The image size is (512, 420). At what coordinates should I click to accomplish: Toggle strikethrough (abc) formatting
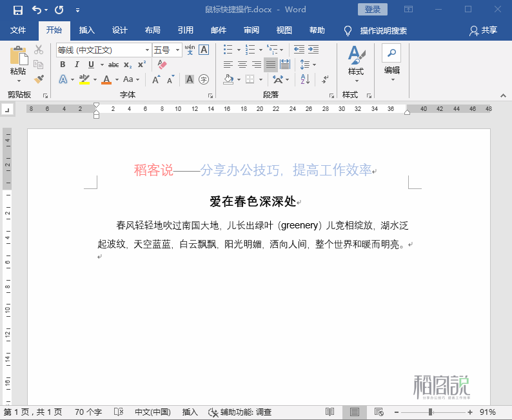113,65
